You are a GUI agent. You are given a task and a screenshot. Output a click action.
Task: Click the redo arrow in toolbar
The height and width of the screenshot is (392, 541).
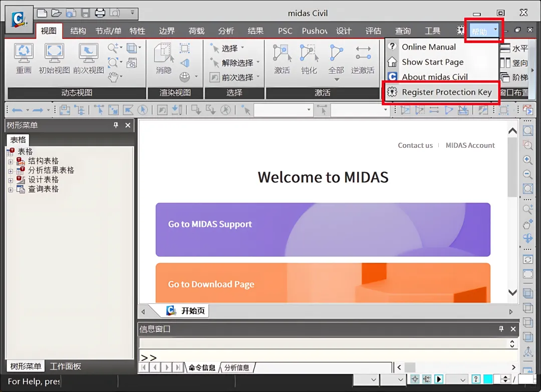point(38,110)
